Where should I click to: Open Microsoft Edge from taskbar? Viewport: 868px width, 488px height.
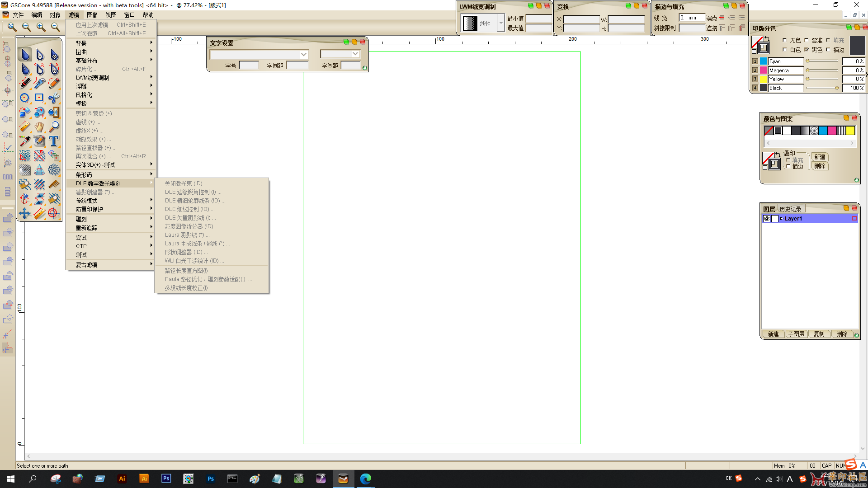(365, 479)
